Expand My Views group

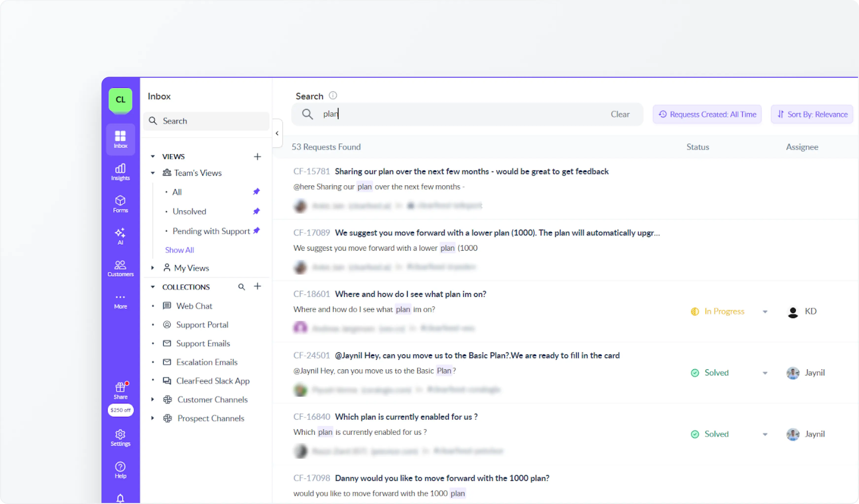[x=153, y=268]
